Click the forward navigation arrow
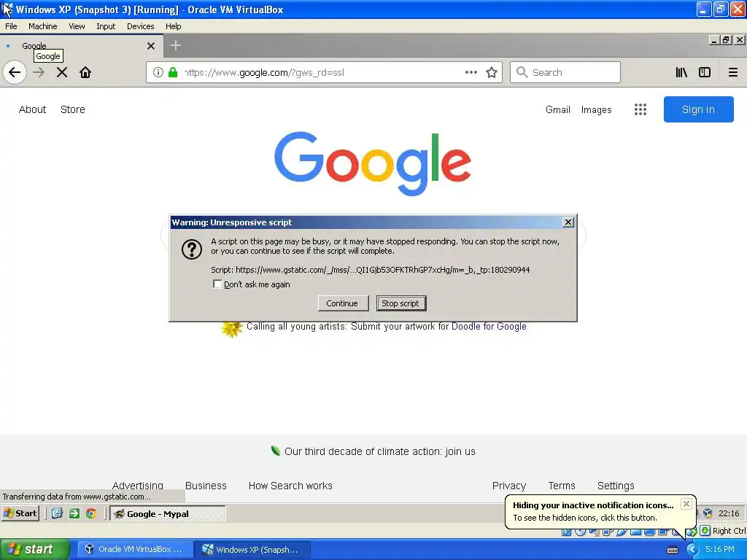The height and width of the screenshot is (560, 747). coord(39,72)
